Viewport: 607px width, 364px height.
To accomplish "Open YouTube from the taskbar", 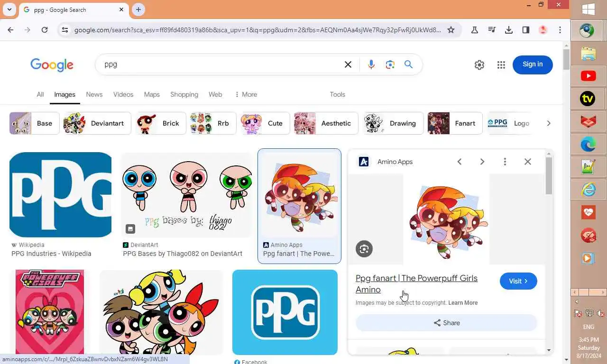I will click(589, 76).
